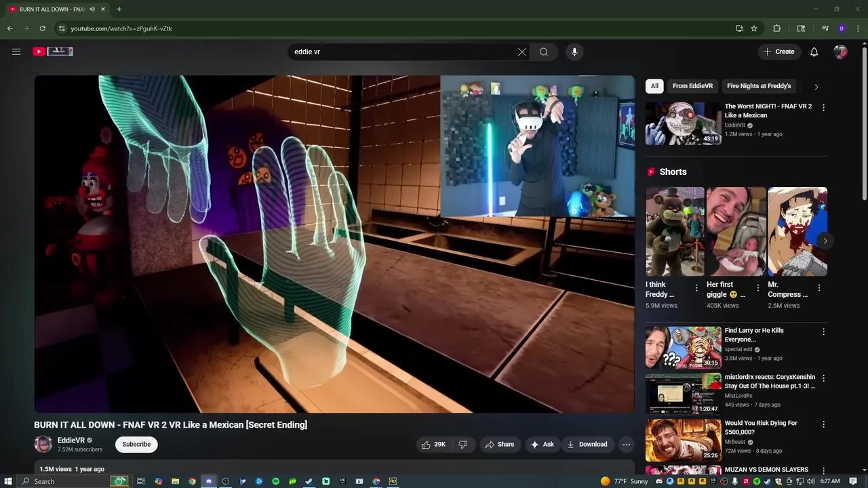The width and height of the screenshot is (868, 488).
Task: Open Task View on the taskbar
Action: 141,481
